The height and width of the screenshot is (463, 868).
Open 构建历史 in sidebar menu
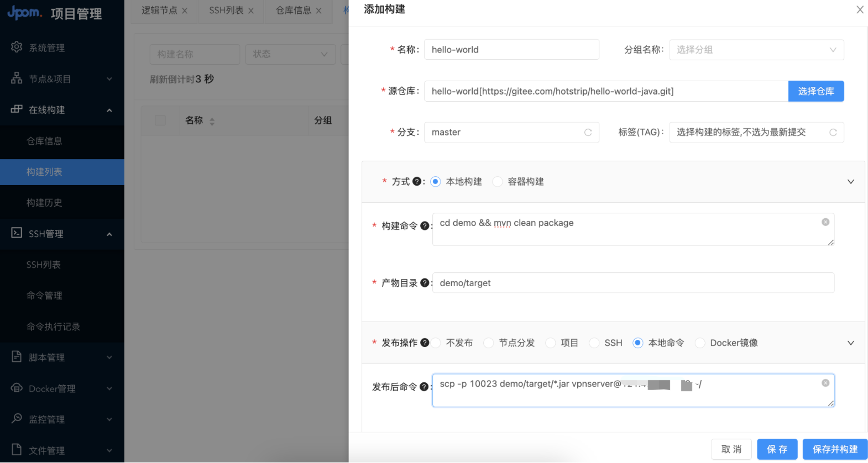coord(44,203)
